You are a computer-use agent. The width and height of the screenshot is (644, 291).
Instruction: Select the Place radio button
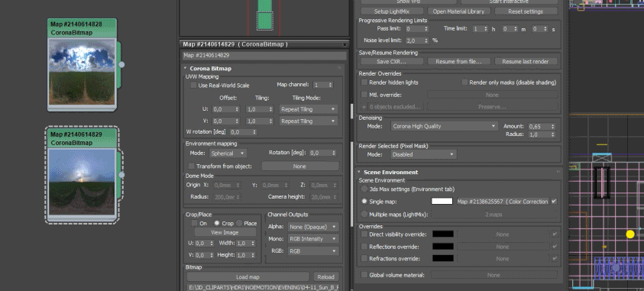(x=238, y=223)
